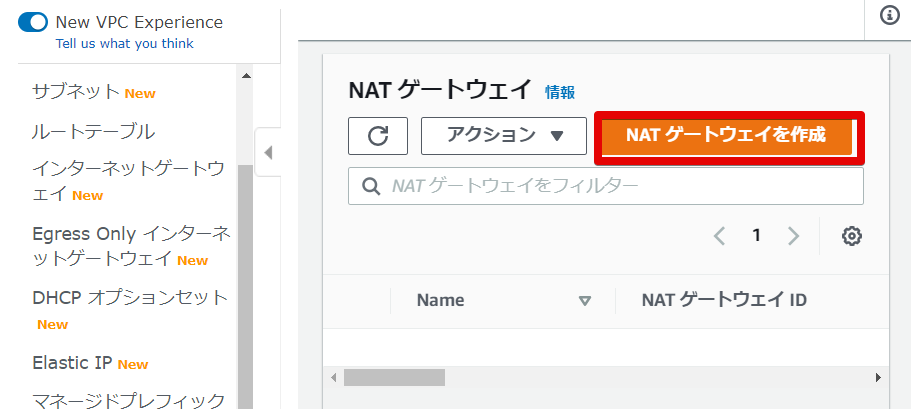Click the sidebar scroll up arrow

(x=246, y=76)
